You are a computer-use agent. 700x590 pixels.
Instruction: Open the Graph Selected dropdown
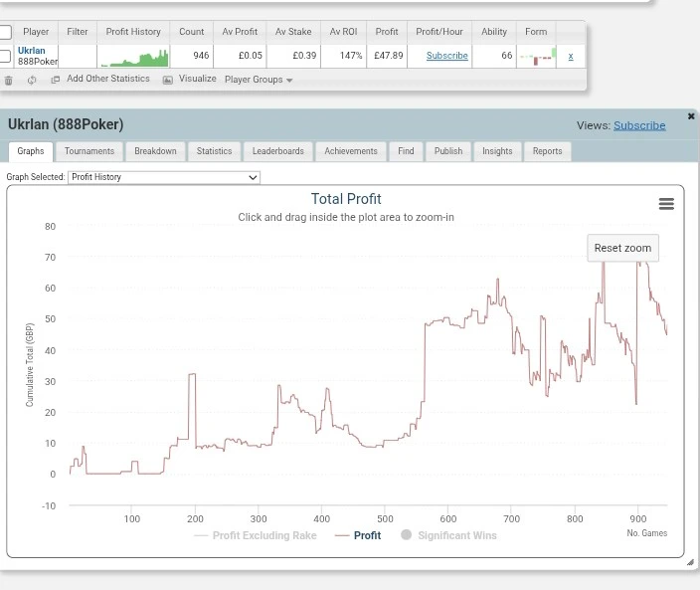point(163,177)
